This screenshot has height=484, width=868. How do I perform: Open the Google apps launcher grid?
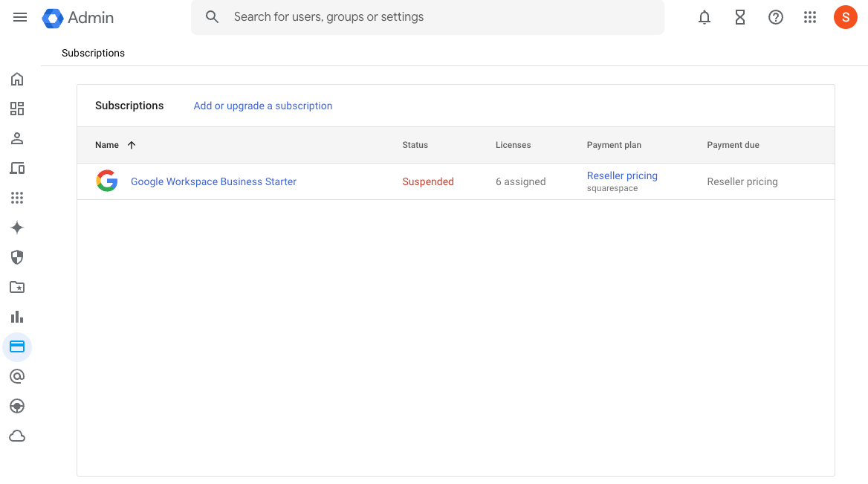(x=810, y=17)
